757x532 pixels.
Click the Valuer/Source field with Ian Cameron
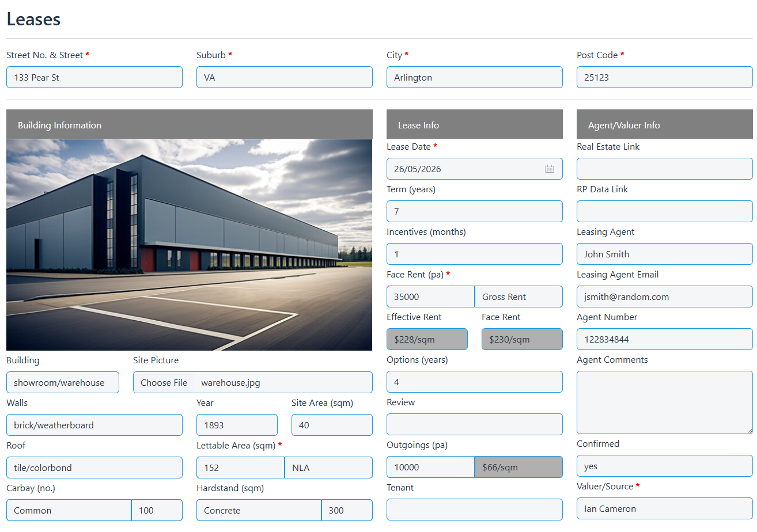coord(665,508)
